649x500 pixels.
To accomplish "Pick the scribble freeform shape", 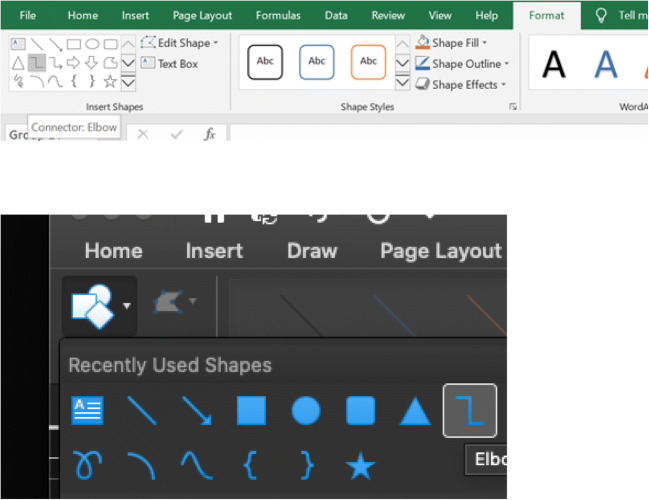I will tap(87, 464).
